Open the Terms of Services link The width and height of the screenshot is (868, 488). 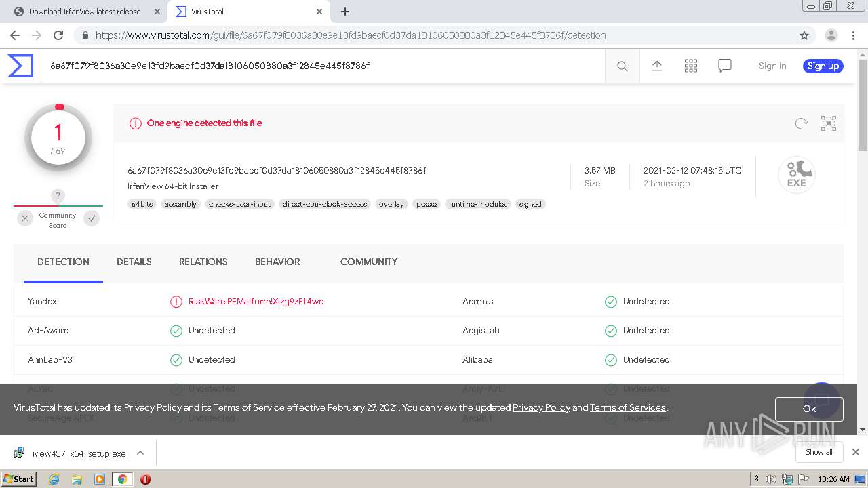pyautogui.click(x=628, y=407)
